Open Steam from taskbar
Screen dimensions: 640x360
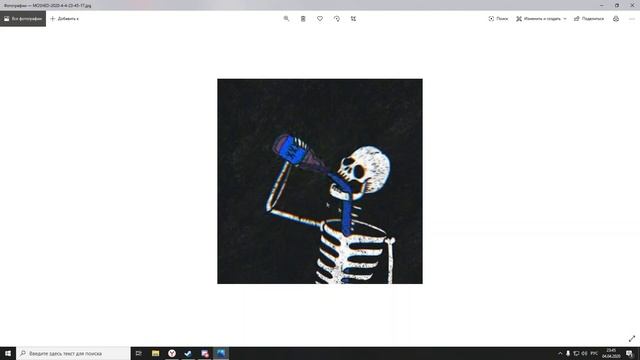point(188,353)
